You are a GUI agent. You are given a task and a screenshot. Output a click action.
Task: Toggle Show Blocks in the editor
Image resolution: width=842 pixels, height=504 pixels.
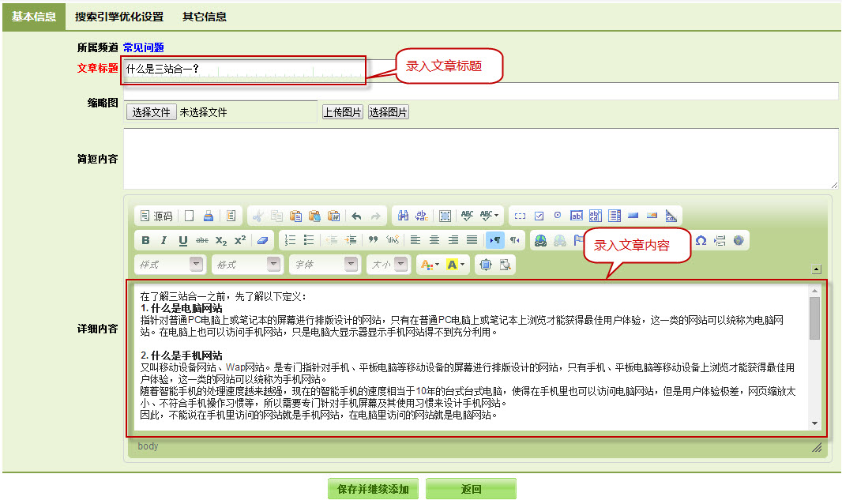click(505, 265)
